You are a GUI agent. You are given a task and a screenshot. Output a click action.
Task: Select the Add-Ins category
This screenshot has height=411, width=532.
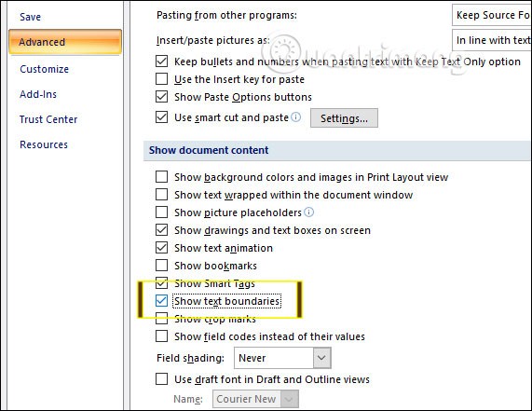point(38,94)
